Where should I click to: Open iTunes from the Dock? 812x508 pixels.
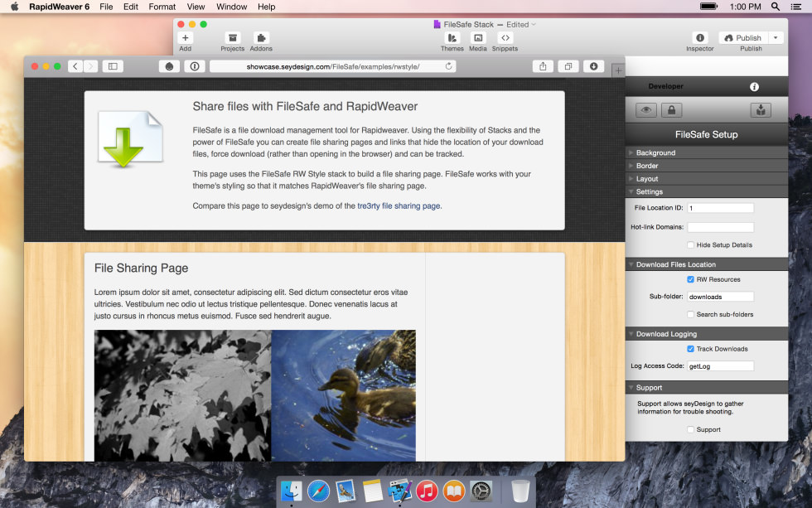point(427,491)
